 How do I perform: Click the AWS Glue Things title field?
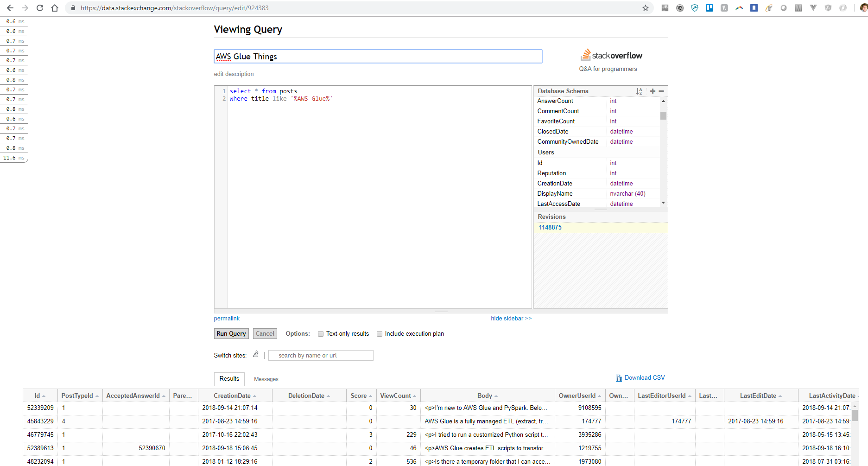click(378, 57)
